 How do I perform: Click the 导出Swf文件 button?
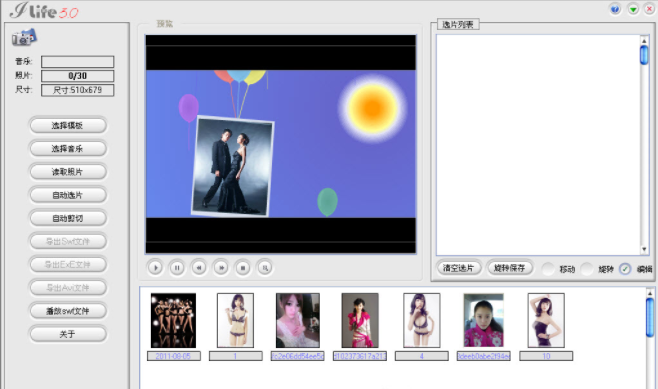pos(68,241)
